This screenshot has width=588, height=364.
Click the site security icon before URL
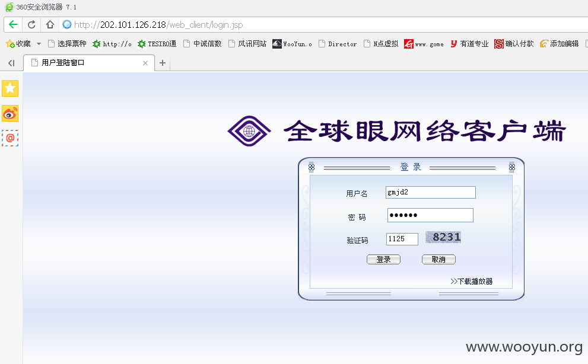(x=67, y=25)
